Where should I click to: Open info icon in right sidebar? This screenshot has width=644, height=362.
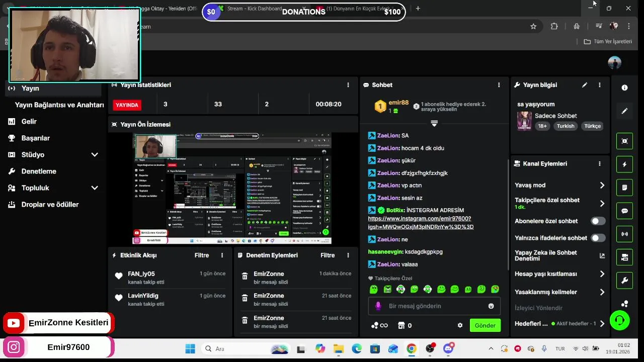624,87
